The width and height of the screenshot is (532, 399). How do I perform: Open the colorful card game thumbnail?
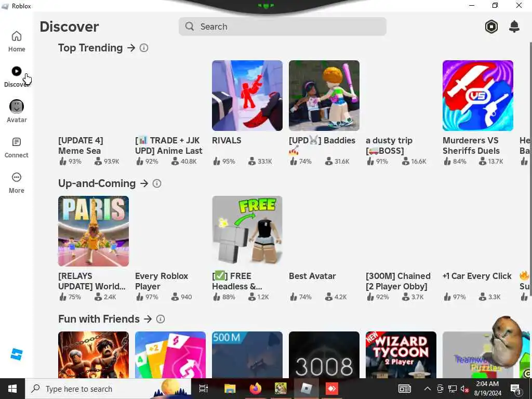(x=170, y=354)
